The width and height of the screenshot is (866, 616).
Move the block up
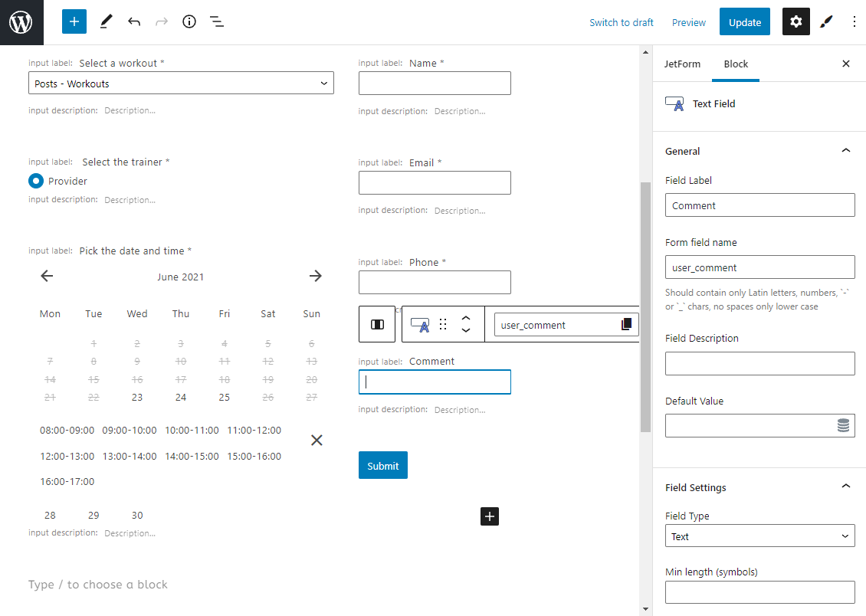tap(466, 319)
